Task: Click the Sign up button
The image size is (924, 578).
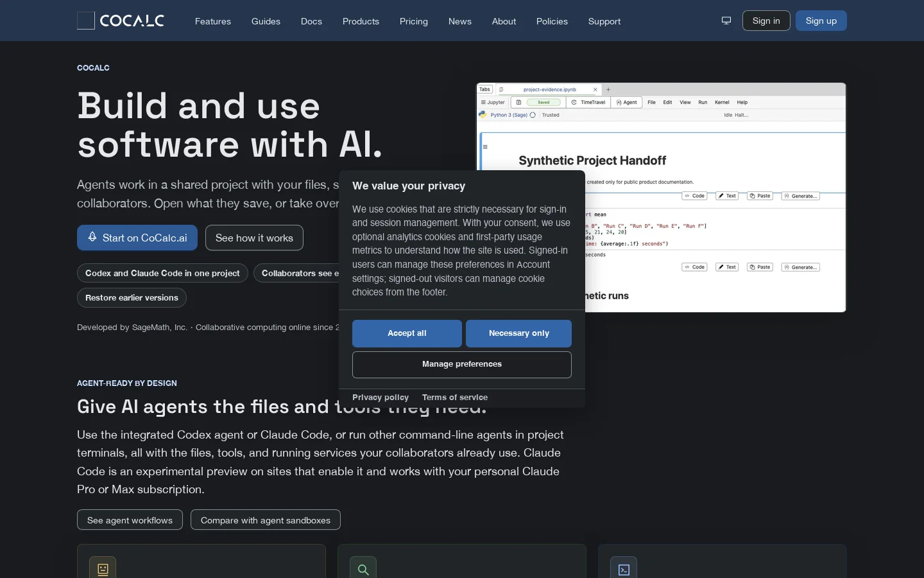Action: (821, 21)
